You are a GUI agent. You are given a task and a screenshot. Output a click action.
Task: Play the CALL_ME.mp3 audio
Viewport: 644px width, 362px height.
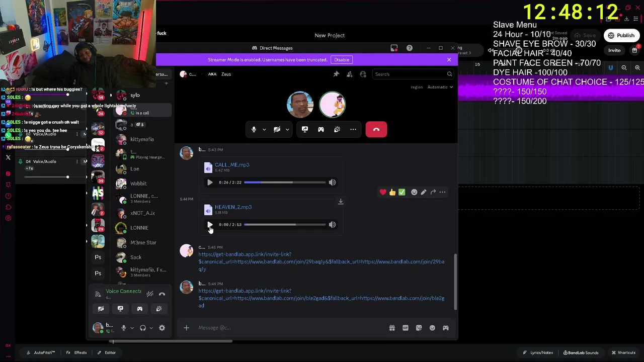[x=210, y=183]
